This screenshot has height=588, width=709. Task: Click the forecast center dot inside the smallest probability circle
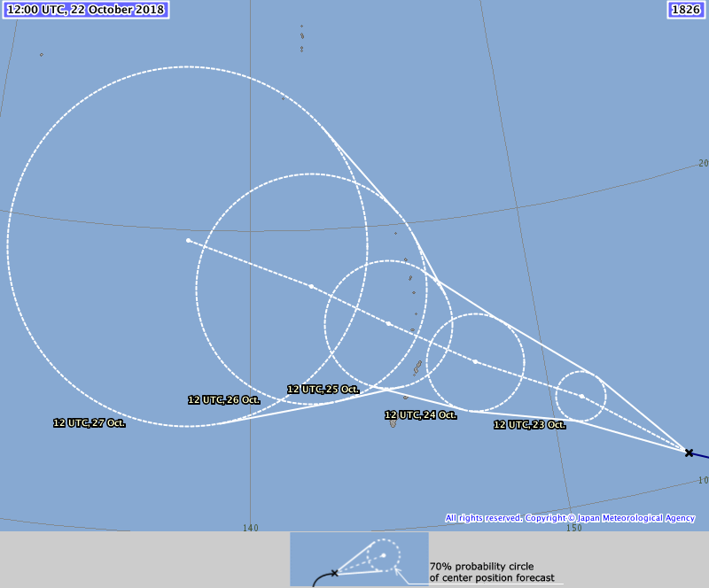[x=581, y=397]
